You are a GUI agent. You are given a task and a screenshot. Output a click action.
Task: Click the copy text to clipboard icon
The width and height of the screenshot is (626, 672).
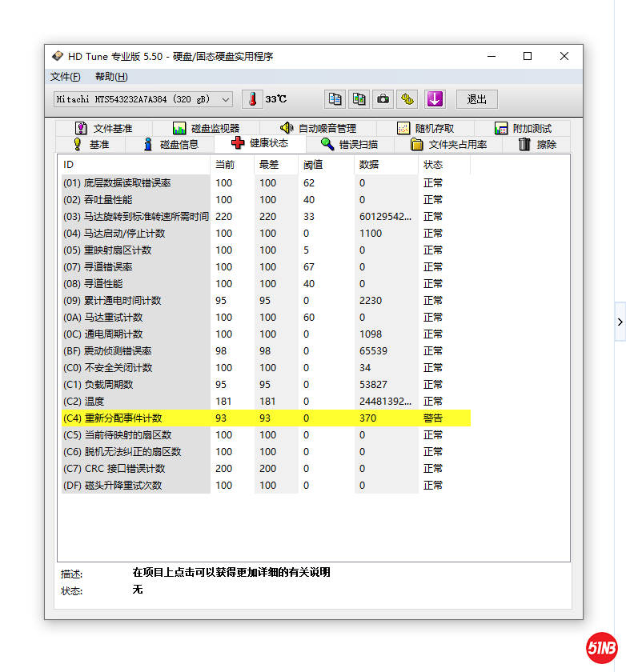click(335, 99)
